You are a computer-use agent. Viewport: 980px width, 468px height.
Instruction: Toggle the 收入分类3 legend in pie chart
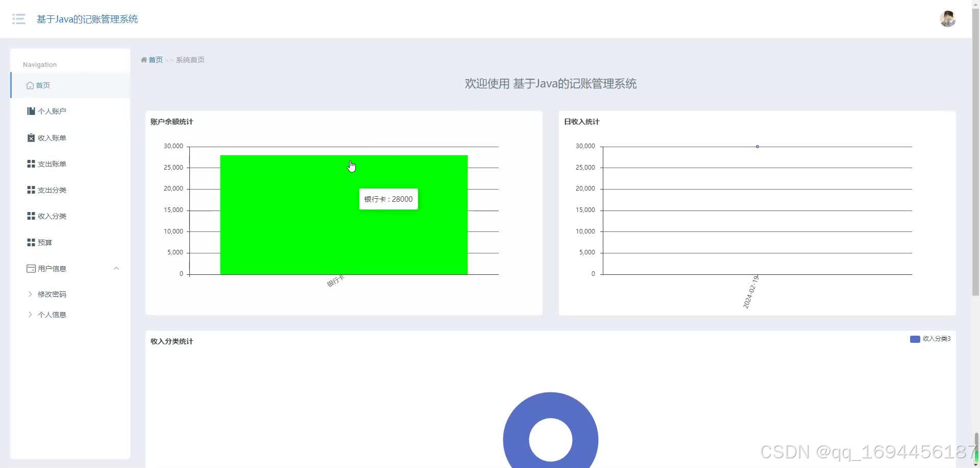click(929, 339)
